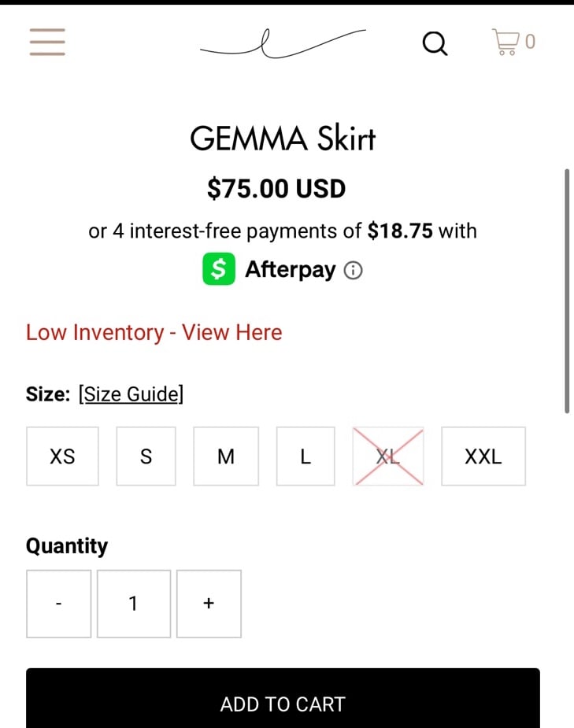
Task: Click the cart item count number
Action: (x=531, y=42)
